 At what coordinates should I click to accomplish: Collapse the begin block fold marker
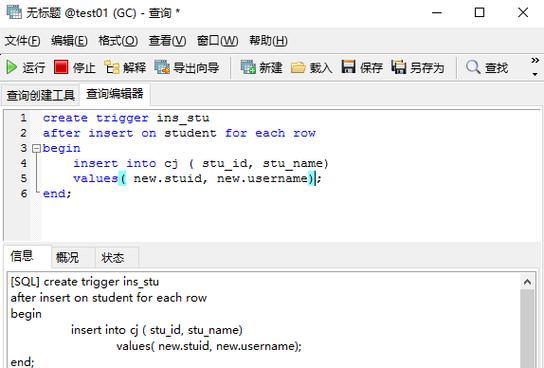[x=36, y=149]
